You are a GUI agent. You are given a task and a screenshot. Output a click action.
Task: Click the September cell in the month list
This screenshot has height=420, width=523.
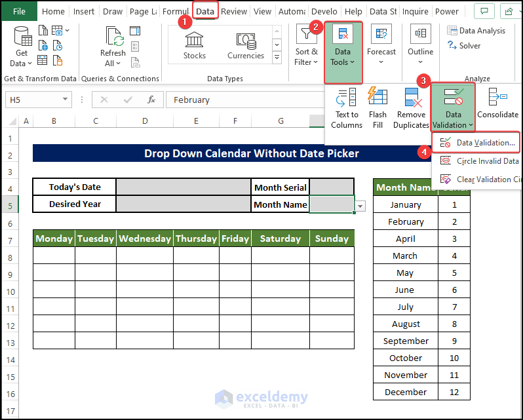pyautogui.click(x=406, y=341)
